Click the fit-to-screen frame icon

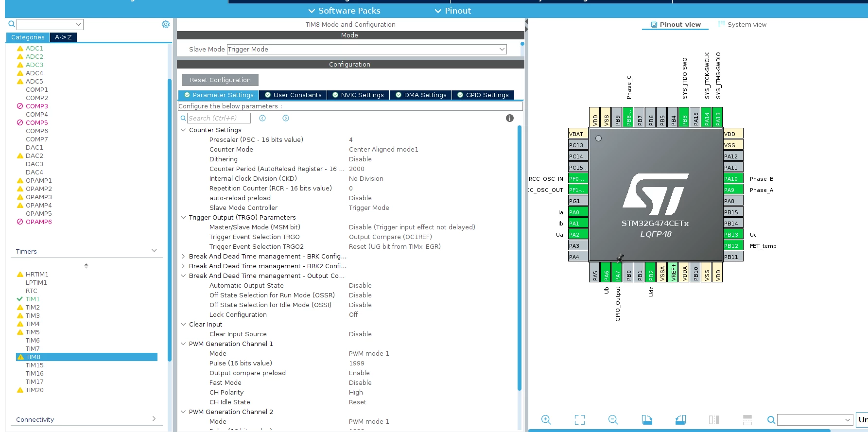pos(580,420)
